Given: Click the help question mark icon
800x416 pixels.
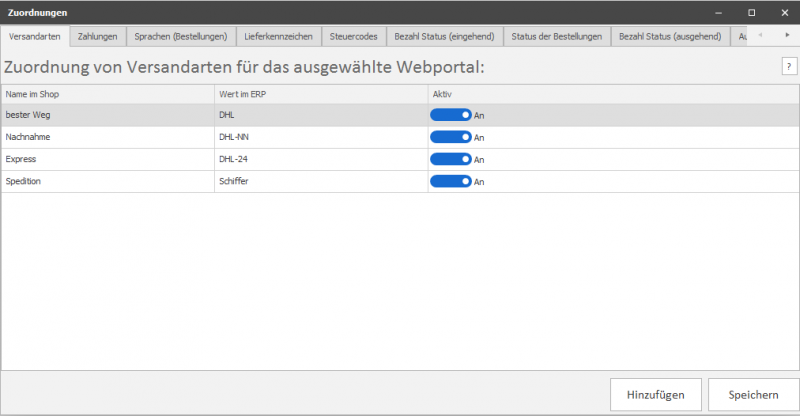Looking at the screenshot, I should click(x=789, y=66).
